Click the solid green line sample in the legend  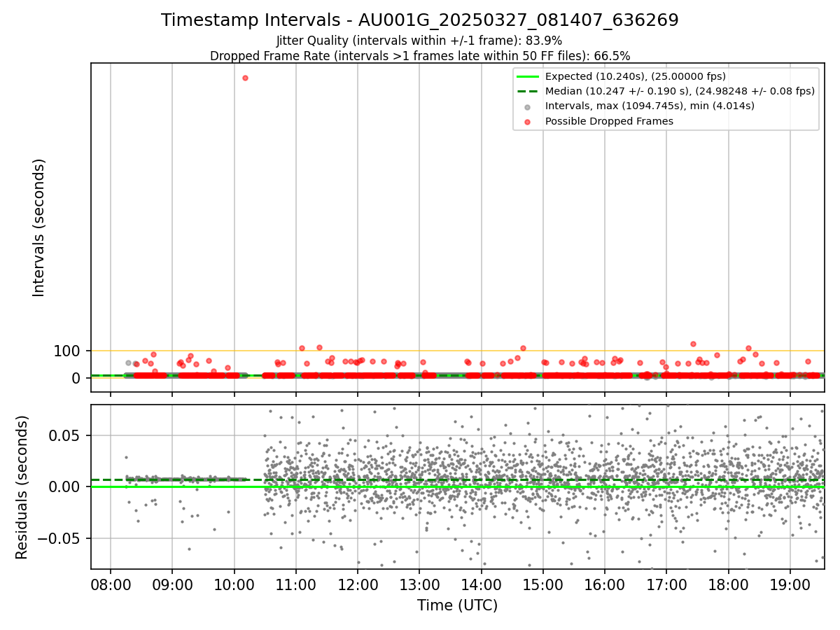[x=527, y=76]
